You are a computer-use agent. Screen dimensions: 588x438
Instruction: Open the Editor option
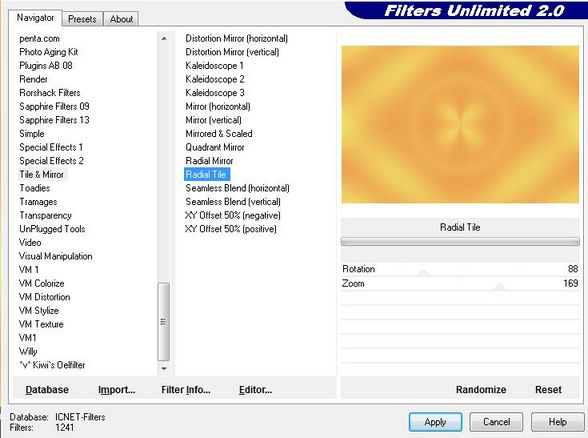(x=255, y=390)
